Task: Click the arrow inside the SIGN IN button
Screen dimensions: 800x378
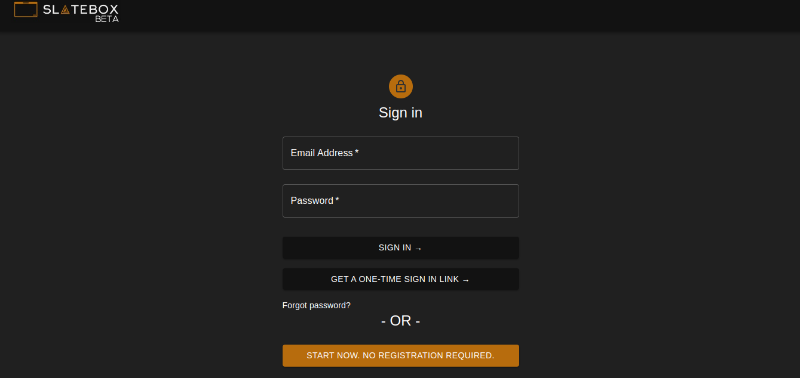Action: (418, 248)
